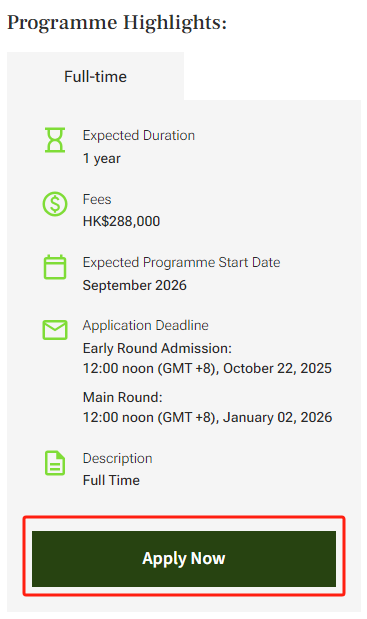Click the calendar Start Date icon

[x=55, y=267]
